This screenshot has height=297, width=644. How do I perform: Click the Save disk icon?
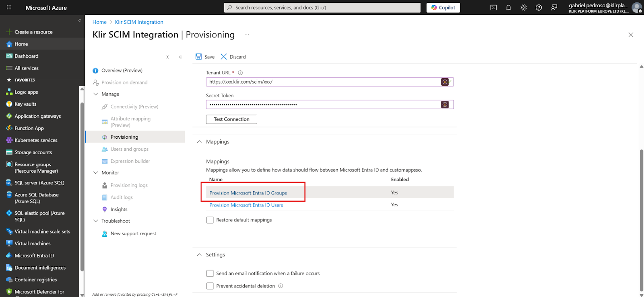199,57
